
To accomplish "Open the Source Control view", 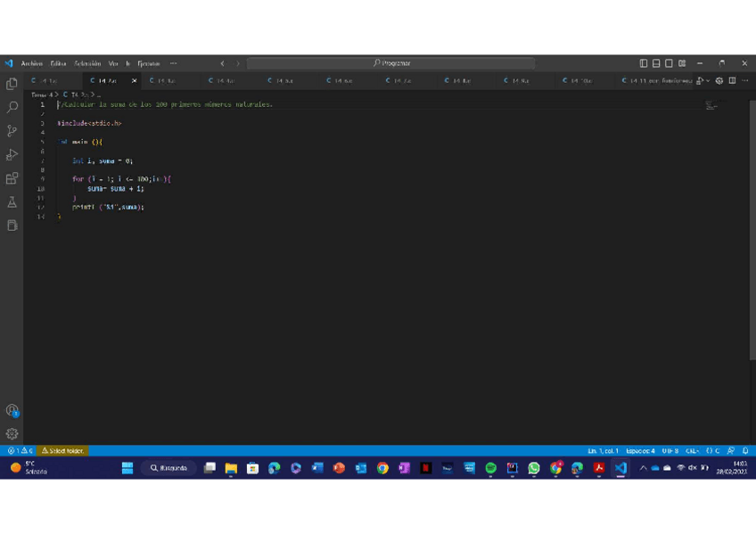I will [x=12, y=131].
